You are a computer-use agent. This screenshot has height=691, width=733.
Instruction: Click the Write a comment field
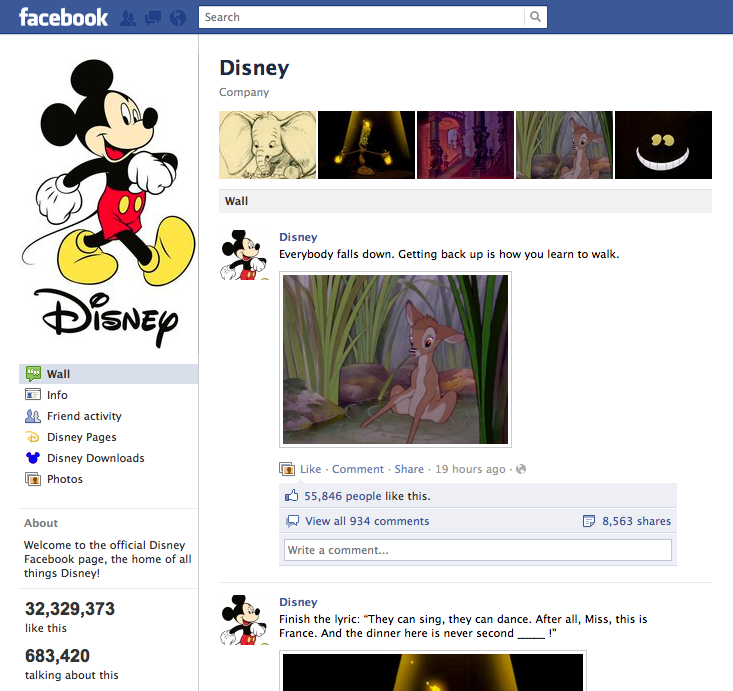(x=478, y=550)
